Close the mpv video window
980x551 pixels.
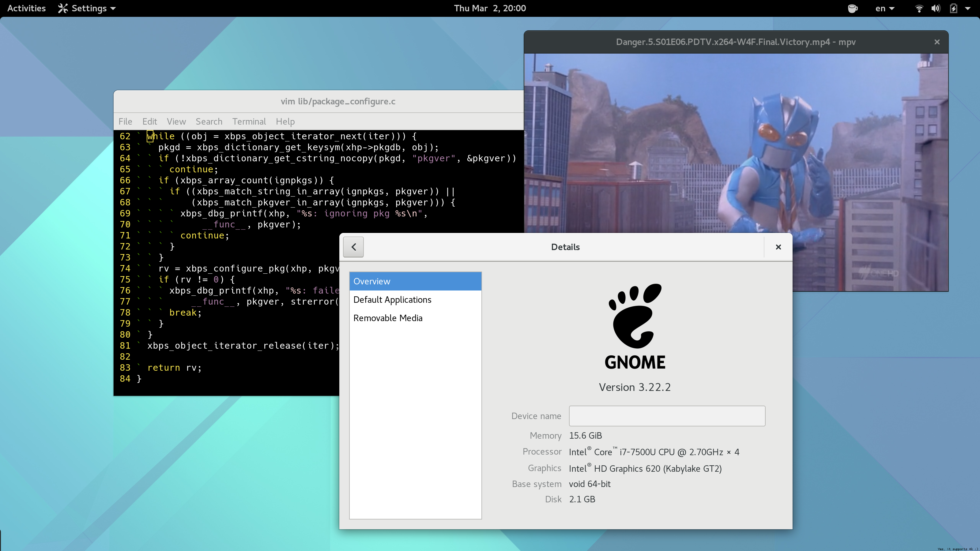pos(937,42)
